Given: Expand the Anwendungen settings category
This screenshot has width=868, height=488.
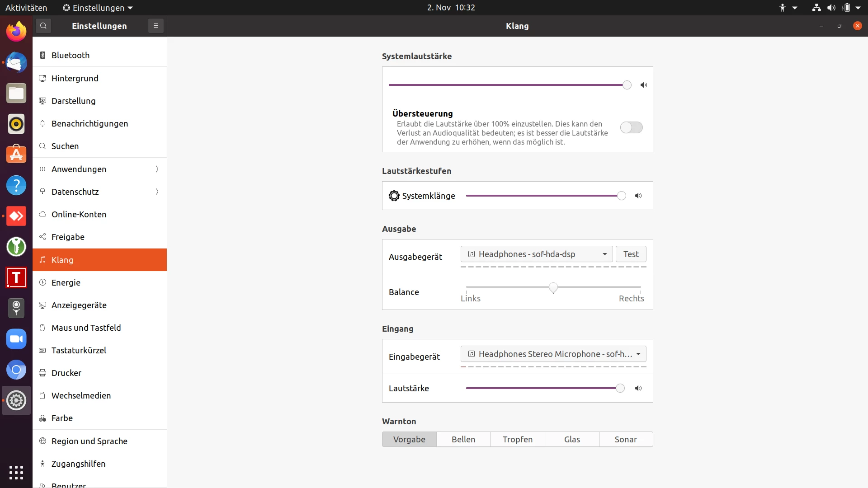Looking at the screenshot, I should point(99,169).
